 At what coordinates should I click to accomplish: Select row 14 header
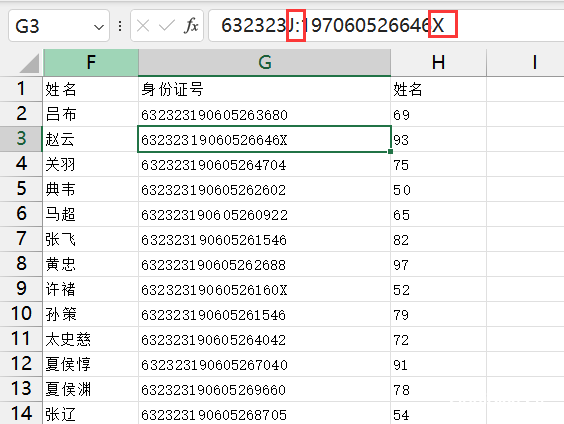21,413
